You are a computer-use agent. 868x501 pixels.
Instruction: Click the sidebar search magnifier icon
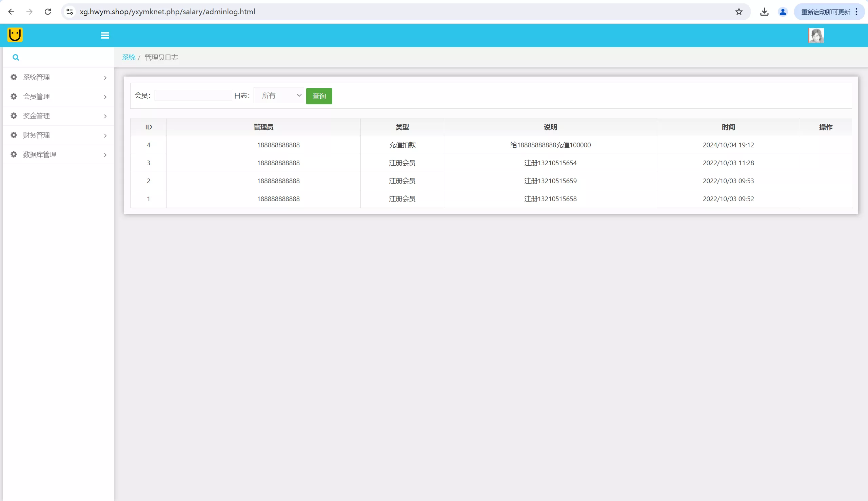[16, 58]
